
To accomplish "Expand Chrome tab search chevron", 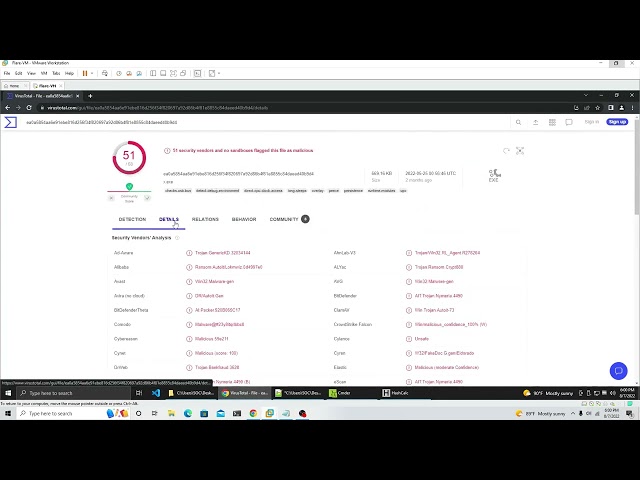I will (x=586, y=95).
